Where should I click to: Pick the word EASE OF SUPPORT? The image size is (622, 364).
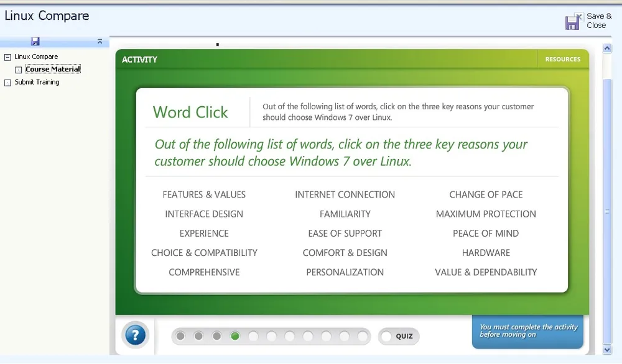[x=345, y=234]
